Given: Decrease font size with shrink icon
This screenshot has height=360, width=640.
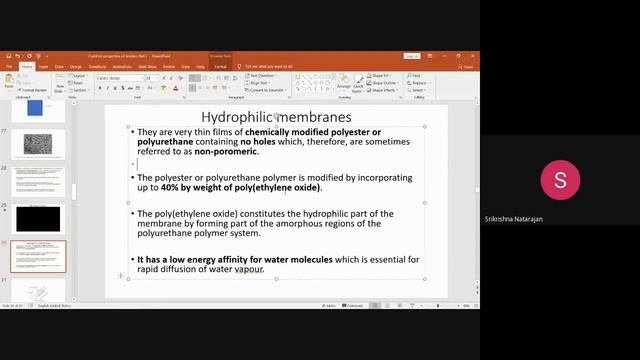Looking at the screenshot, I should coord(171,78).
